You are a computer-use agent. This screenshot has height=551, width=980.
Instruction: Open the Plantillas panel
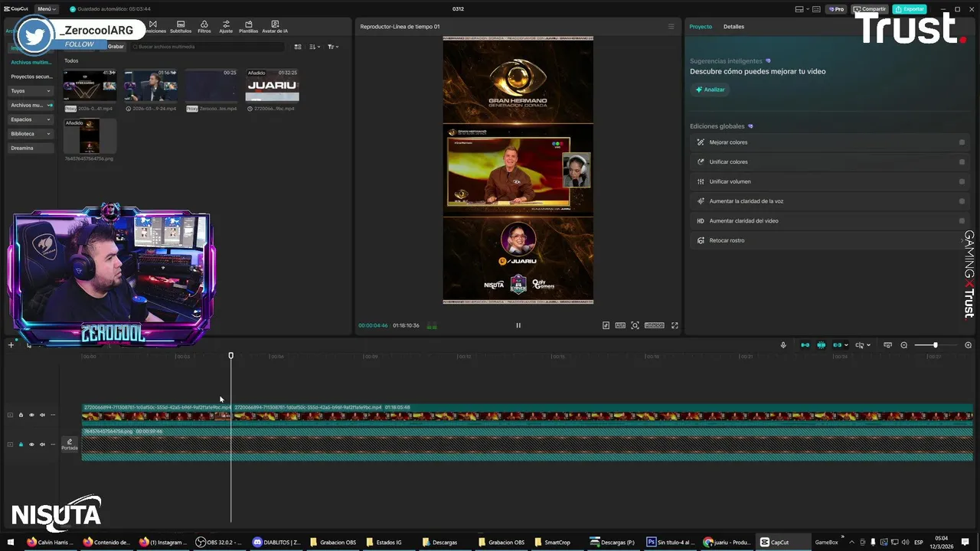pos(248,27)
